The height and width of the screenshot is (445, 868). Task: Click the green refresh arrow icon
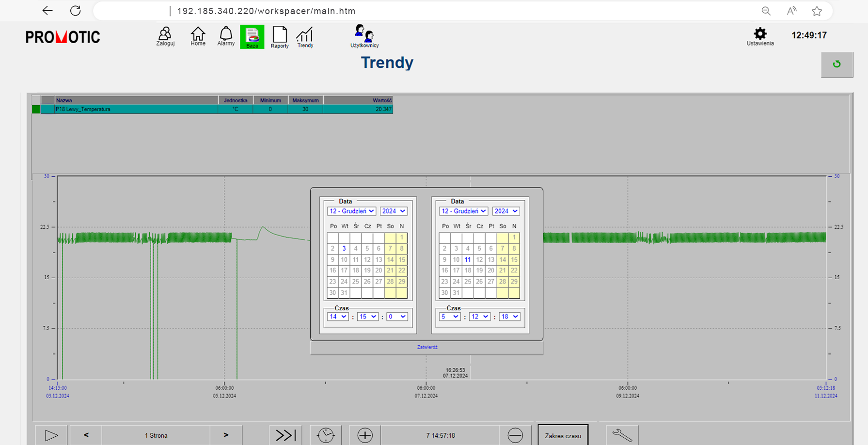tap(837, 64)
